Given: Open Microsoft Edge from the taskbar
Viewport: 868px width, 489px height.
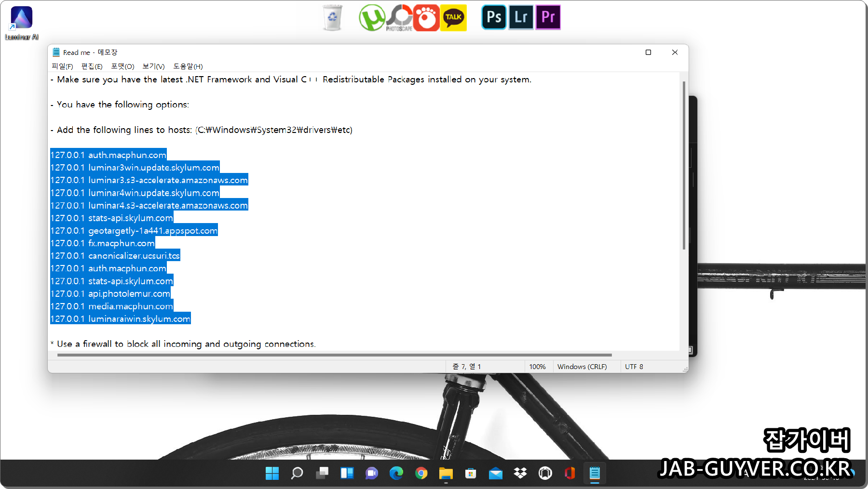Looking at the screenshot, I should click(396, 473).
